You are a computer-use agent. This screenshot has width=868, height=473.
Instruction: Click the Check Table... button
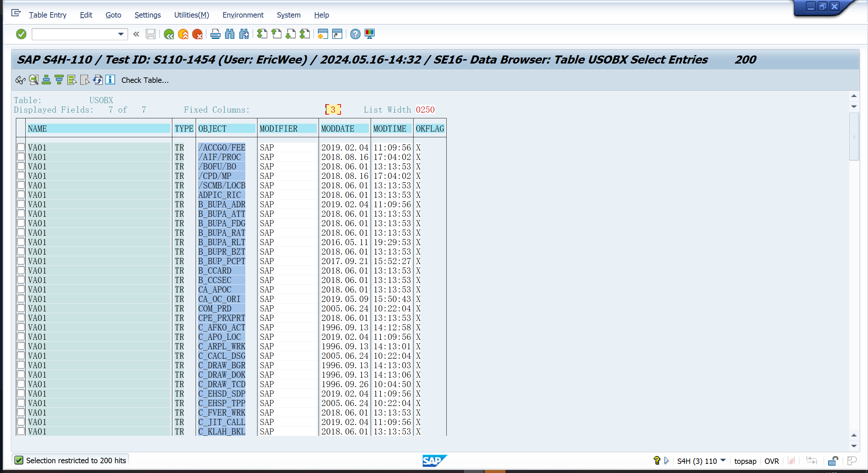click(145, 80)
